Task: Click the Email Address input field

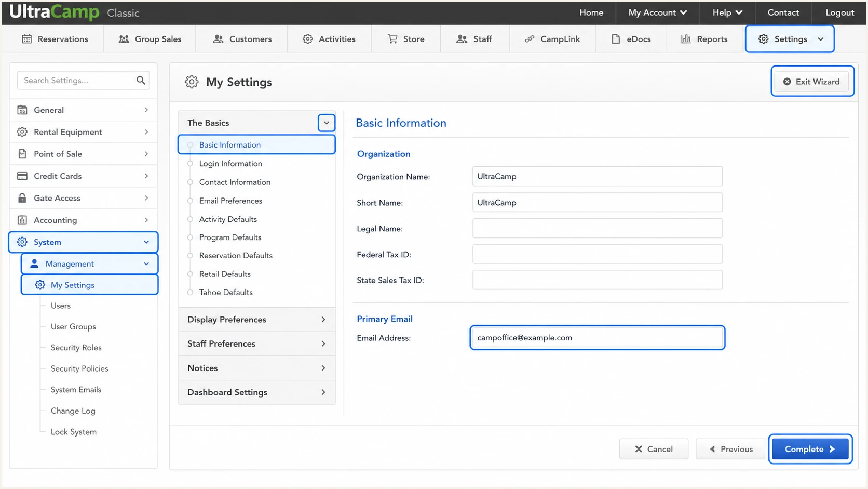Action: point(598,338)
